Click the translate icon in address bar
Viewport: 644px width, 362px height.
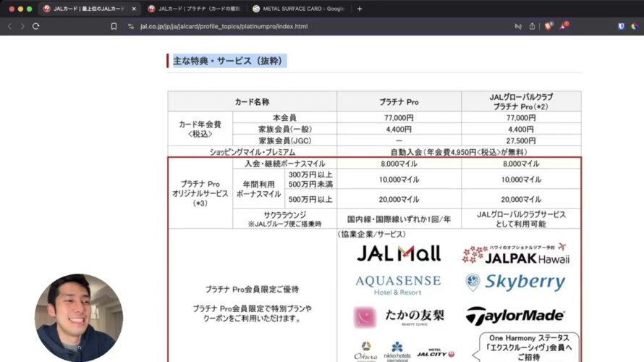pyautogui.click(x=518, y=26)
